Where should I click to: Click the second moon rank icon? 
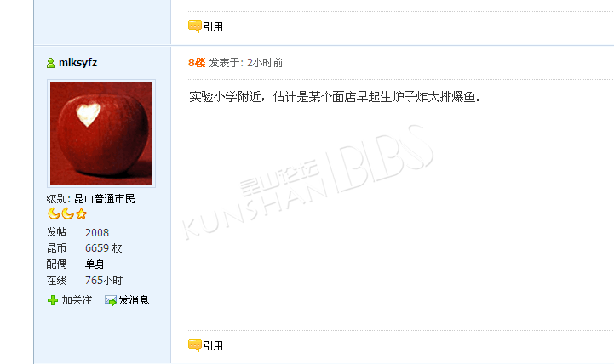[68, 213]
